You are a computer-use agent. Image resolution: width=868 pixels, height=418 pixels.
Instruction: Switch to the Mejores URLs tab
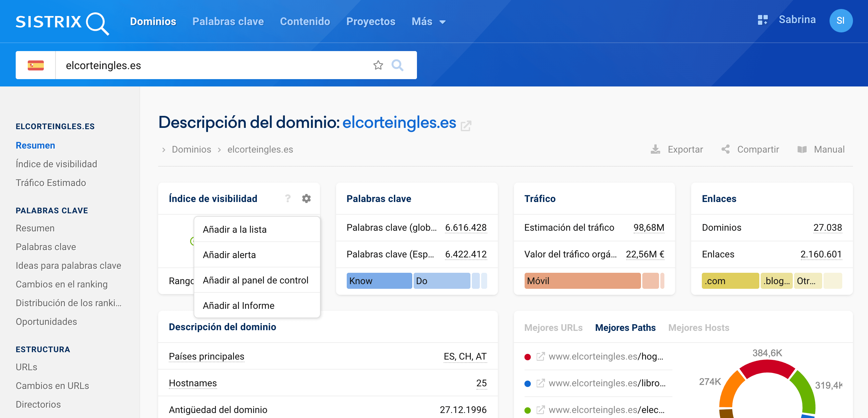tap(553, 328)
